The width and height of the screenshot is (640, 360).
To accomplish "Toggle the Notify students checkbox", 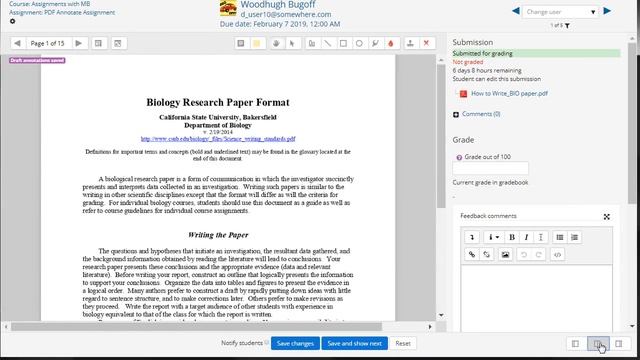I will coord(267,343).
